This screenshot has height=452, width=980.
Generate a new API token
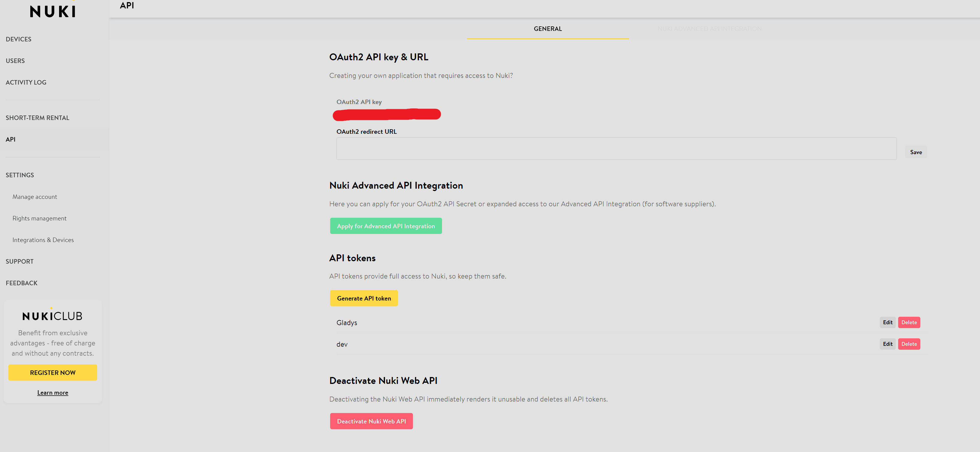tap(364, 298)
